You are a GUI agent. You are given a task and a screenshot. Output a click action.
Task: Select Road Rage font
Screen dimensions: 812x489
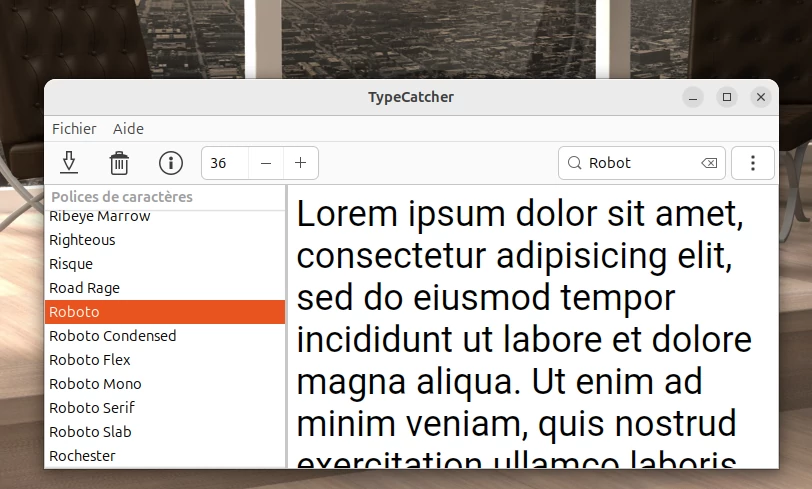coord(165,287)
